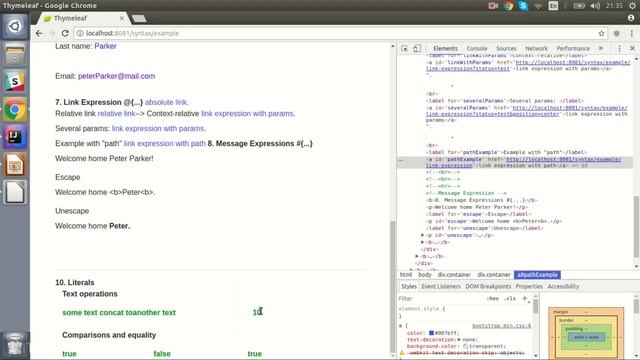This screenshot has width=640, height=360.
Task: Open the relative link on the page
Action: [x=116, y=114]
